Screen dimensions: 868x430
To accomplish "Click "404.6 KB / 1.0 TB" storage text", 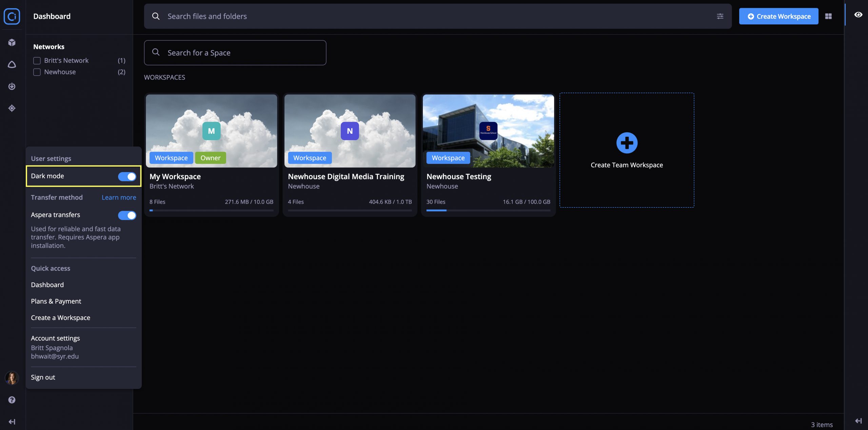I will tap(390, 202).
